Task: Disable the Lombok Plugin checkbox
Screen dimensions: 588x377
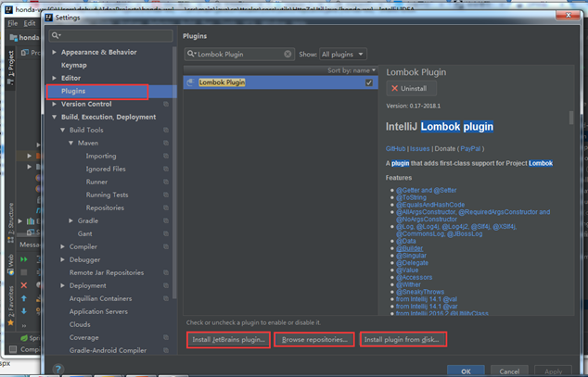Action: pyautogui.click(x=369, y=82)
